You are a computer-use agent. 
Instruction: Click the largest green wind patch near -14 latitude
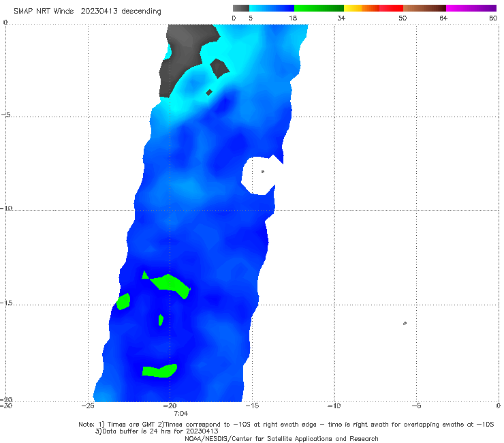click(x=169, y=284)
